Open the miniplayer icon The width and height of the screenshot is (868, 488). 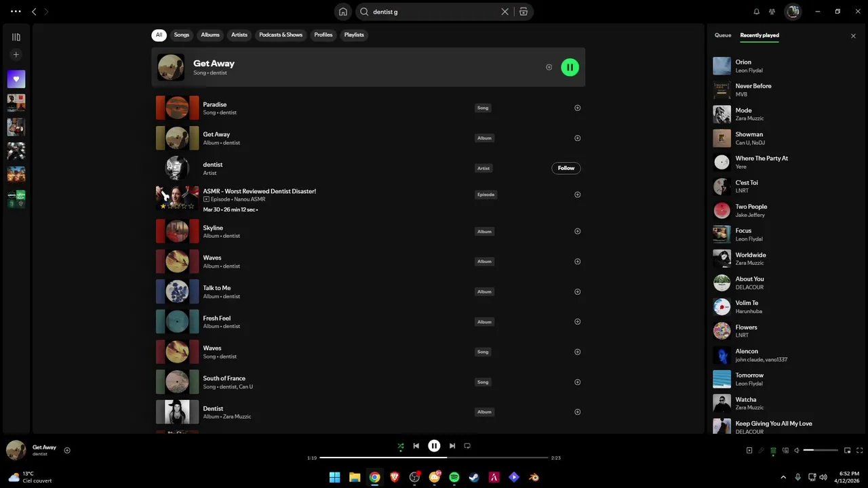tap(848, 450)
